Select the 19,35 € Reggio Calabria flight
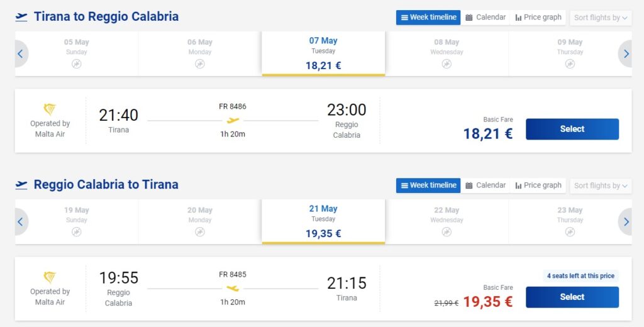644x327 pixels. [x=572, y=297]
